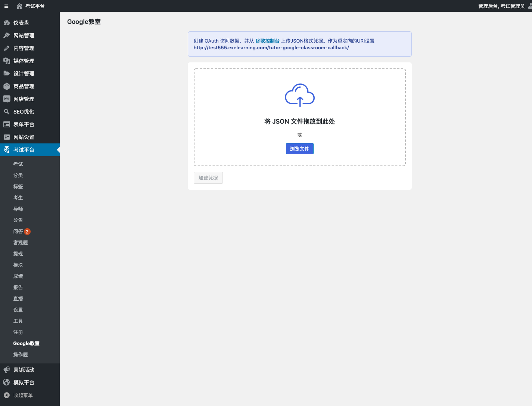
Task: Click the user avatar icon at top right
Action: pos(530,6)
